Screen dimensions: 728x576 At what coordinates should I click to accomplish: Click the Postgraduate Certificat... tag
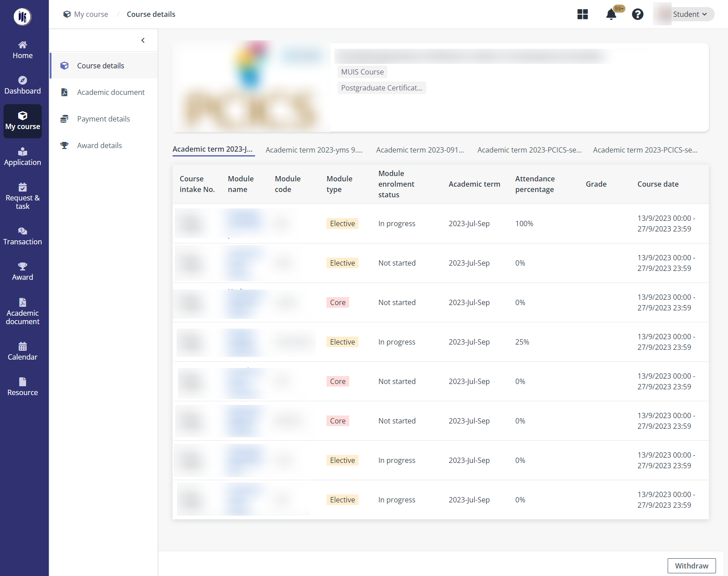(382, 88)
